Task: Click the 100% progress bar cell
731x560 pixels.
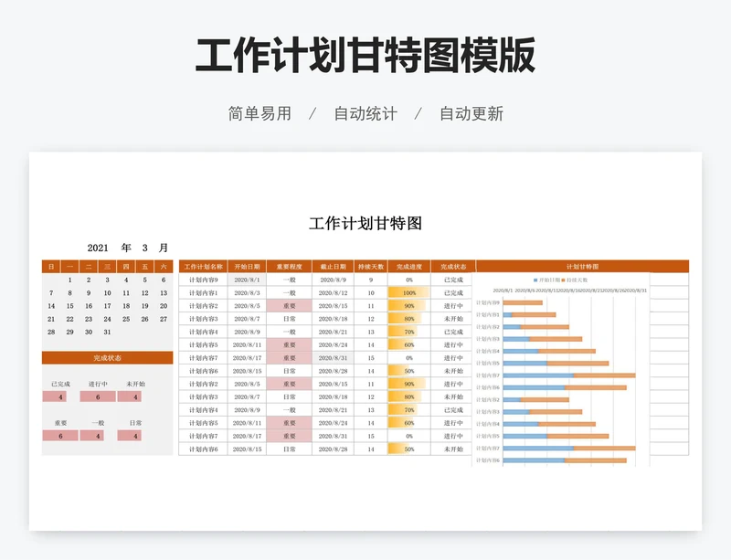Action: click(409, 293)
